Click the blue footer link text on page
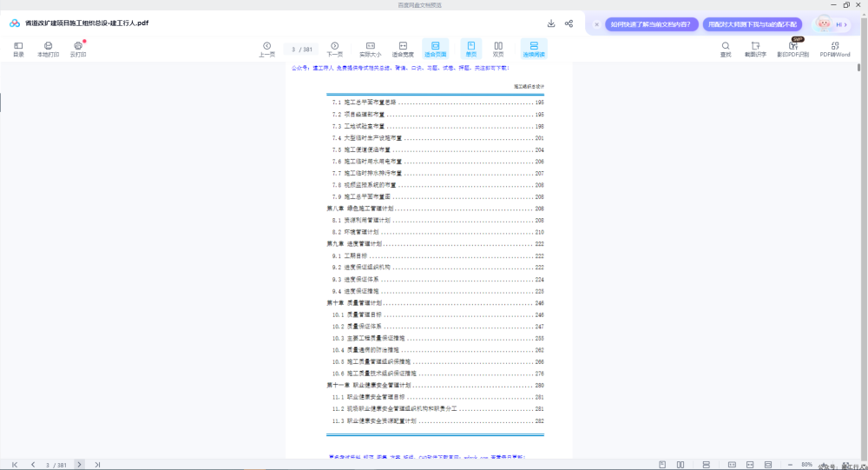 [x=426, y=457]
